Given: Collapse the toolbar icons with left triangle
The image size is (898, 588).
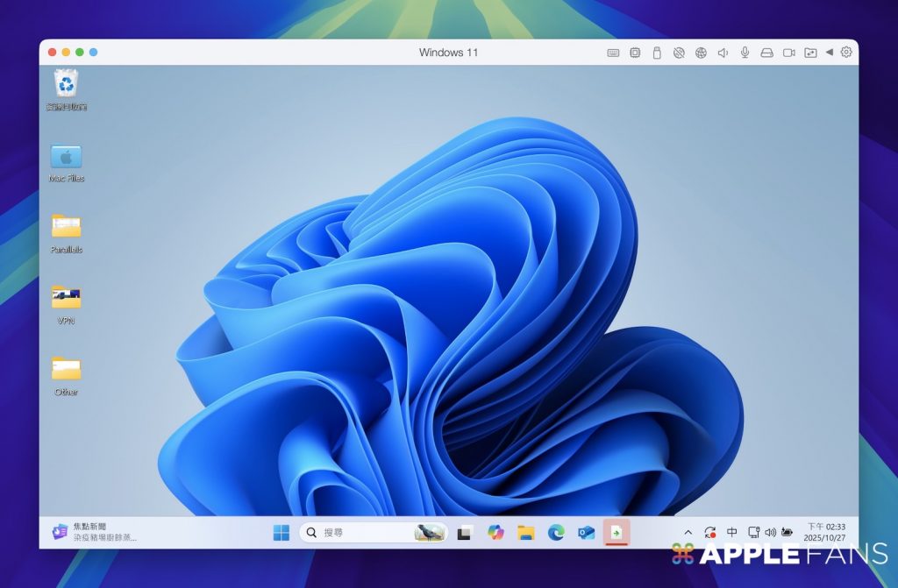Looking at the screenshot, I should [x=829, y=53].
